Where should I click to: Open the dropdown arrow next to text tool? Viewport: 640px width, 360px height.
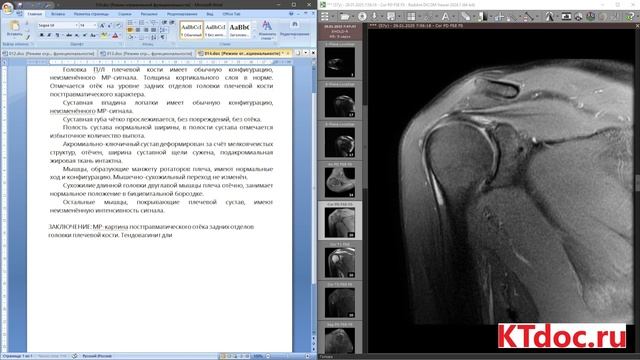453,17
